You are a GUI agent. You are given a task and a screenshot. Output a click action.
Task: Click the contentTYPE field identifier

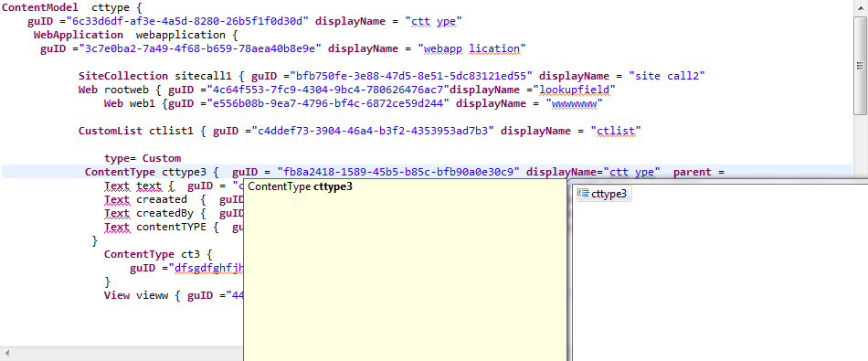[x=171, y=227]
